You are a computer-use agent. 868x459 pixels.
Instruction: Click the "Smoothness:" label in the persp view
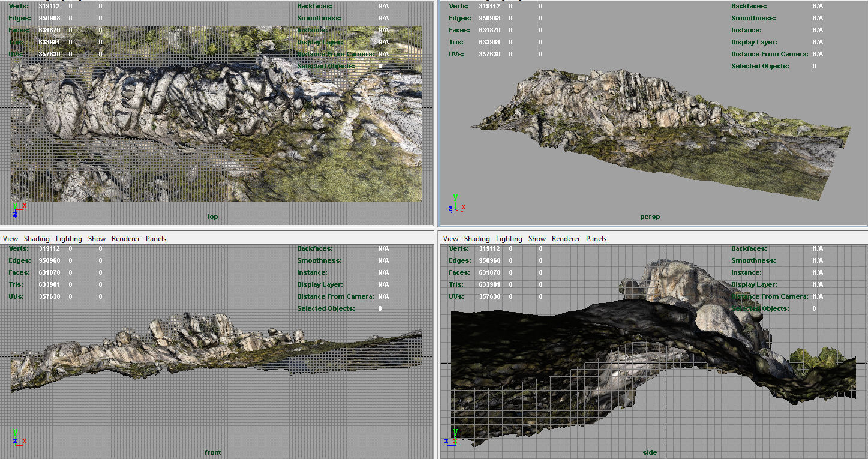pyautogui.click(x=753, y=18)
